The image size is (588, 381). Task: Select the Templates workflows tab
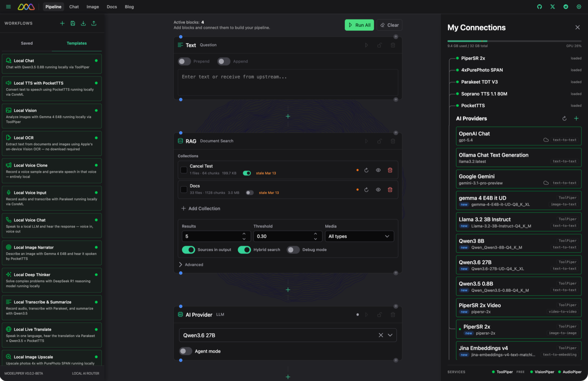pyautogui.click(x=77, y=43)
